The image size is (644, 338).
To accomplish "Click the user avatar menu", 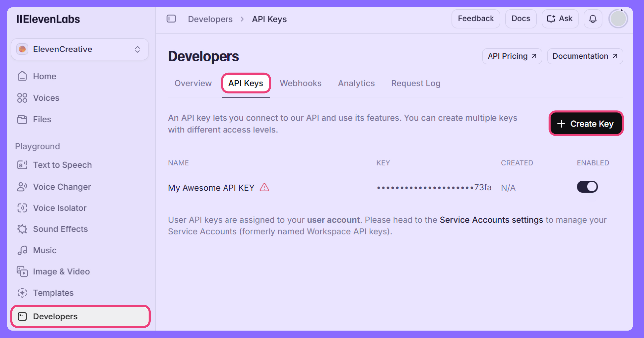I will point(618,19).
